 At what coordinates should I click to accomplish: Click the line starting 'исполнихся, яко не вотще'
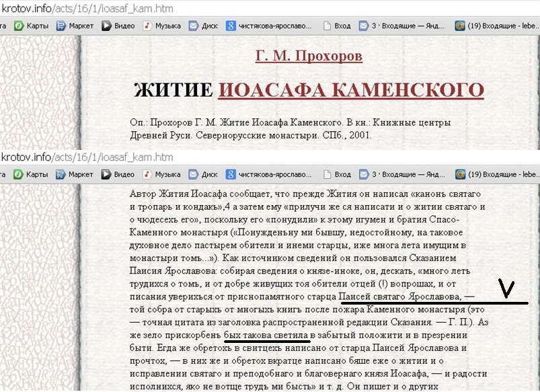(x=284, y=386)
